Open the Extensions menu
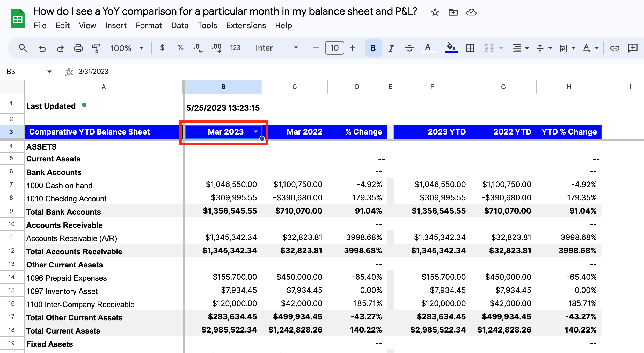This screenshot has width=644, height=353. [x=246, y=25]
